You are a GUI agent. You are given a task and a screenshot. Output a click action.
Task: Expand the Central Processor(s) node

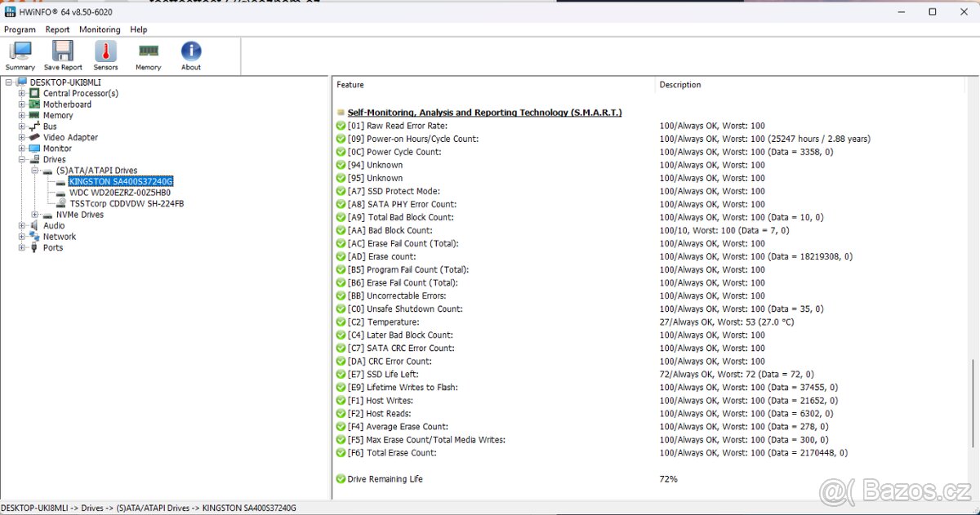click(22, 93)
